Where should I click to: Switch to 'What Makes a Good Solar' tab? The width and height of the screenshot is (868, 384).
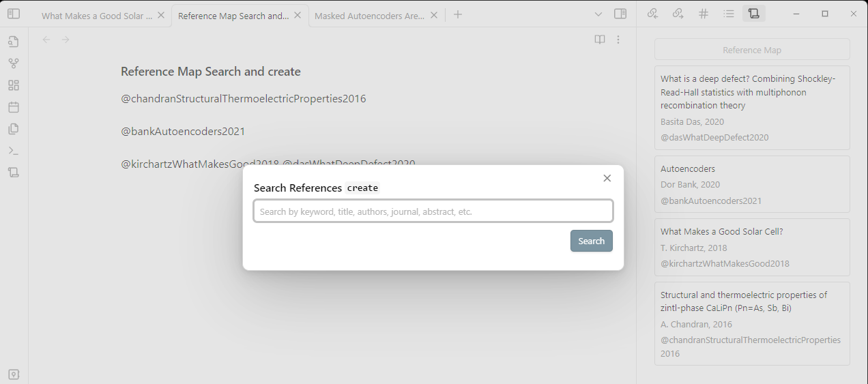97,16
